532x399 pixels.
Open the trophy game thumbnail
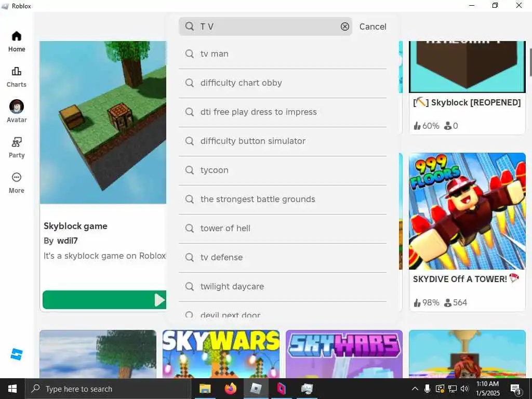coord(467,354)
